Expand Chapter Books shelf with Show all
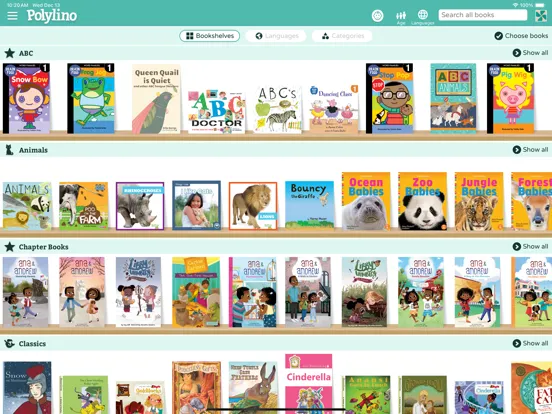 (x=530, y=246)
